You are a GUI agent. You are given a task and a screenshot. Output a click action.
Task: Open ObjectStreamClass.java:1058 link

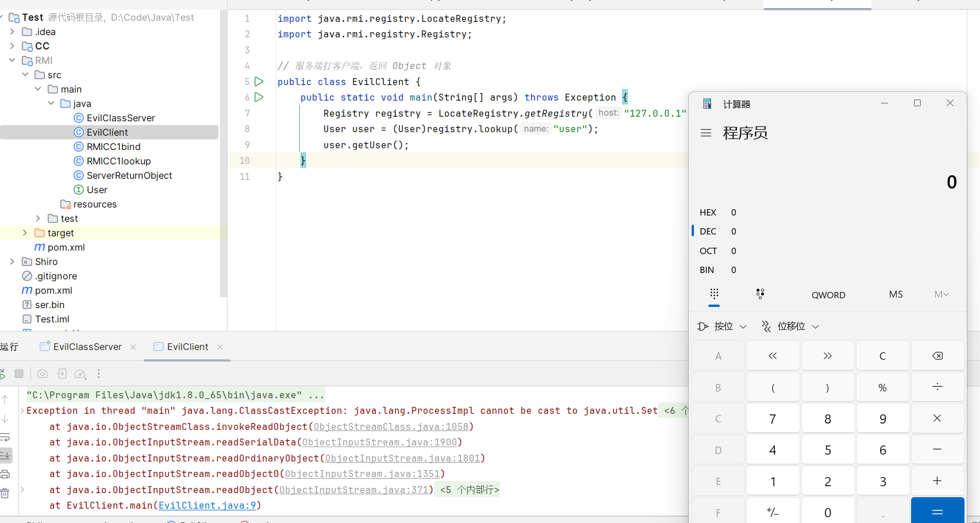click(x=392, y=427)
